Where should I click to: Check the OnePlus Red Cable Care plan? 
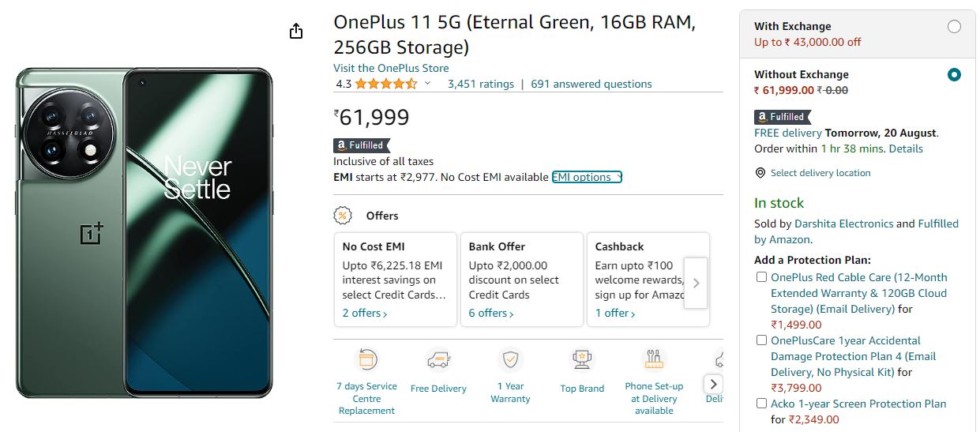coord(761,277)
